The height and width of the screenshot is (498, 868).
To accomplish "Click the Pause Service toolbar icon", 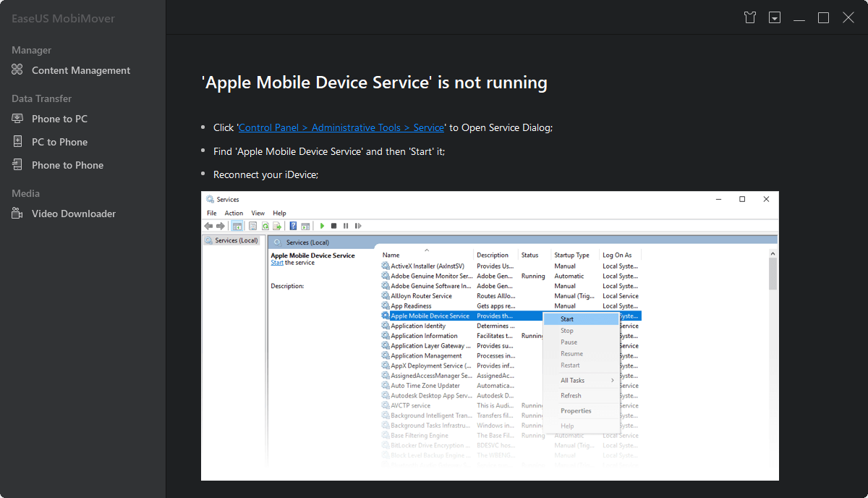I will 346,225.
